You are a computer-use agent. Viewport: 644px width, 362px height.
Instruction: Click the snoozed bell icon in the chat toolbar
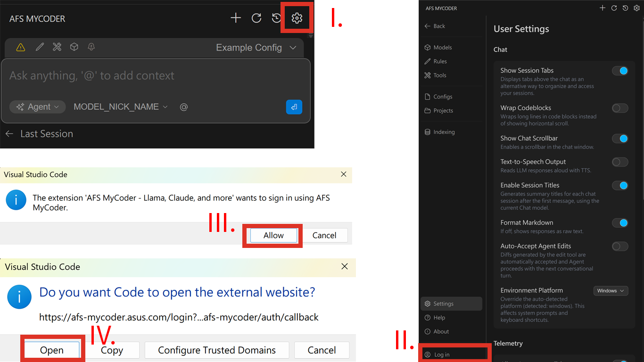[91, 47]
